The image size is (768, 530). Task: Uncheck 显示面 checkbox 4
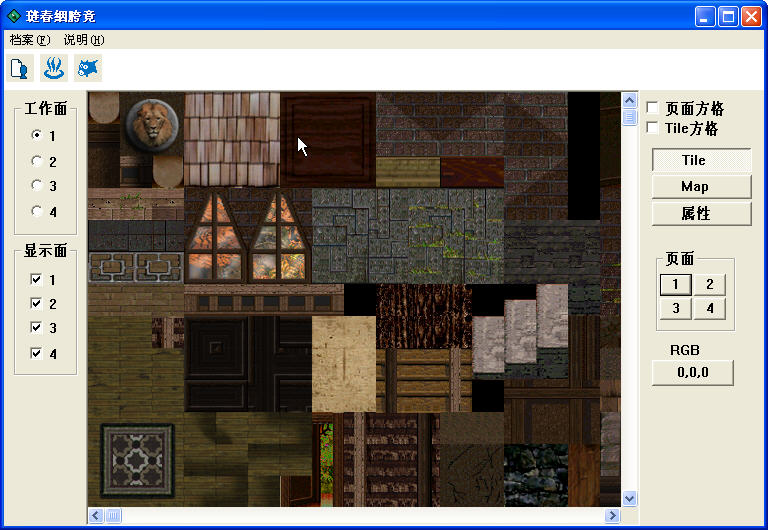36,353
